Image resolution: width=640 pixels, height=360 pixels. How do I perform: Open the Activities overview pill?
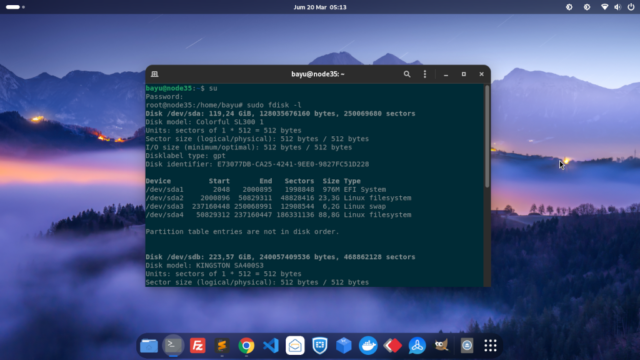tap(13, 7)
